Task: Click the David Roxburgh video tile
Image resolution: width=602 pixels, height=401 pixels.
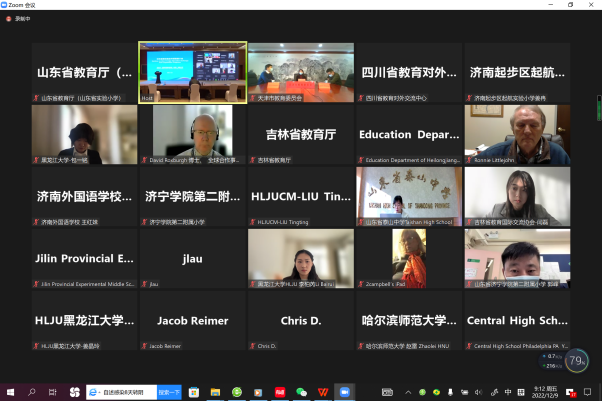Action: pos(192,134)
